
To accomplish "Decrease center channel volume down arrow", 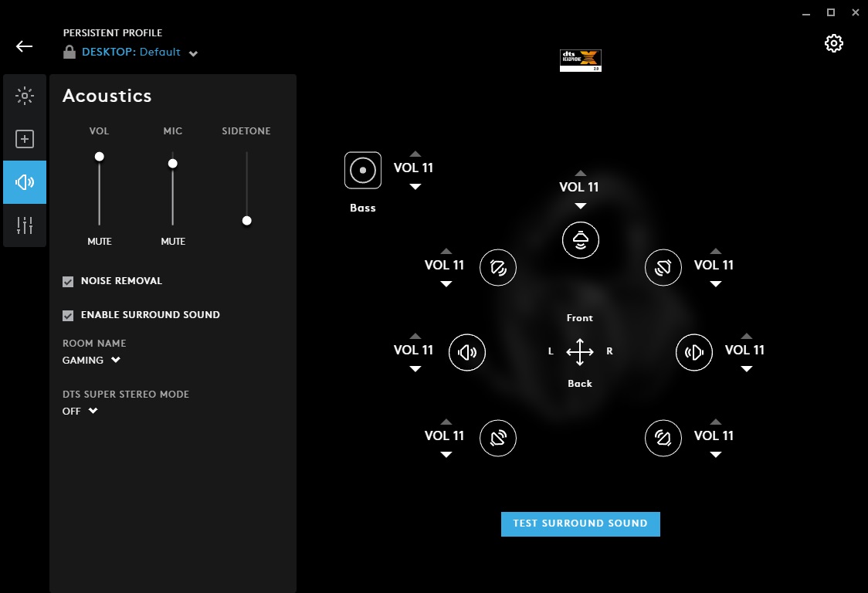I will [580, 206].
